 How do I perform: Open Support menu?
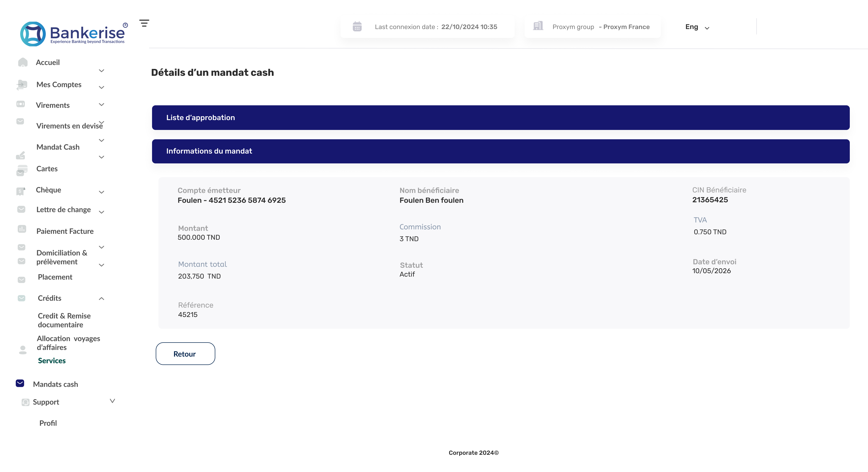tap(46, 402)
